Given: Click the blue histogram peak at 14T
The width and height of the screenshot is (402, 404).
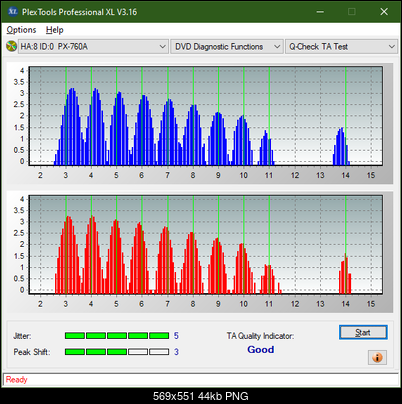Looking at the screenshot, I should click(341, 146).
